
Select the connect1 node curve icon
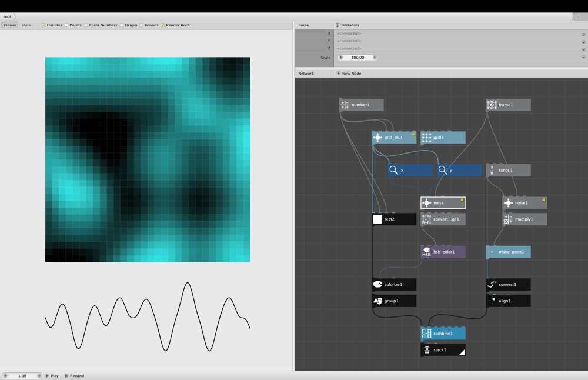pos(492,284)
